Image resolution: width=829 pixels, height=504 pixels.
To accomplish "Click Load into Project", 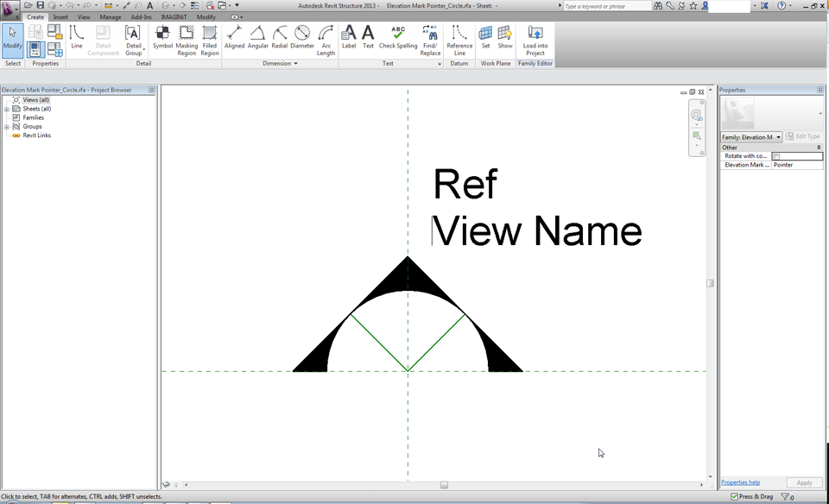I will tap(535, 38).
